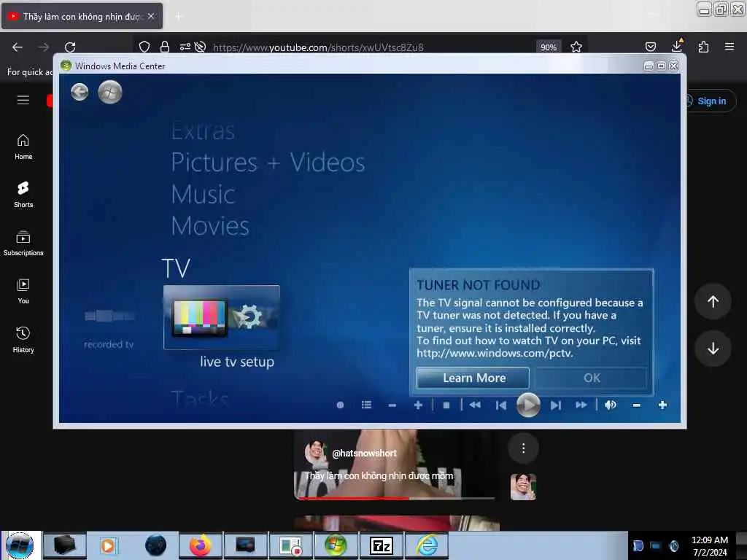
Task: Click the channel up plus button
Action: pyautogui.click(x=418, y=405)
